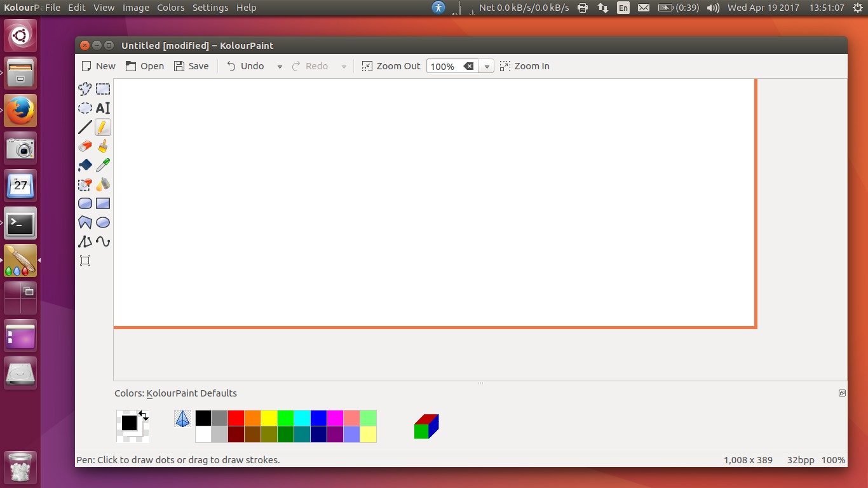Select the Free-Form Selection tool
Screen dimensions: 868x488
[85, 88]
